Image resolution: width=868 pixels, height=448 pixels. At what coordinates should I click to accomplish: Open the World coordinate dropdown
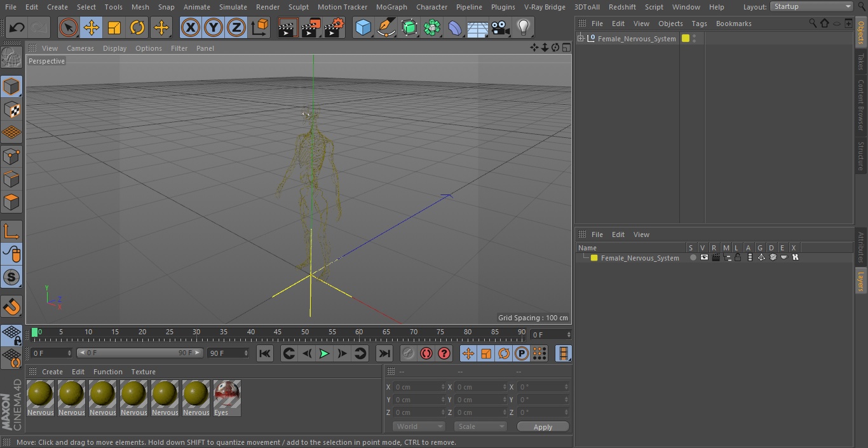[x=419, y=426]
